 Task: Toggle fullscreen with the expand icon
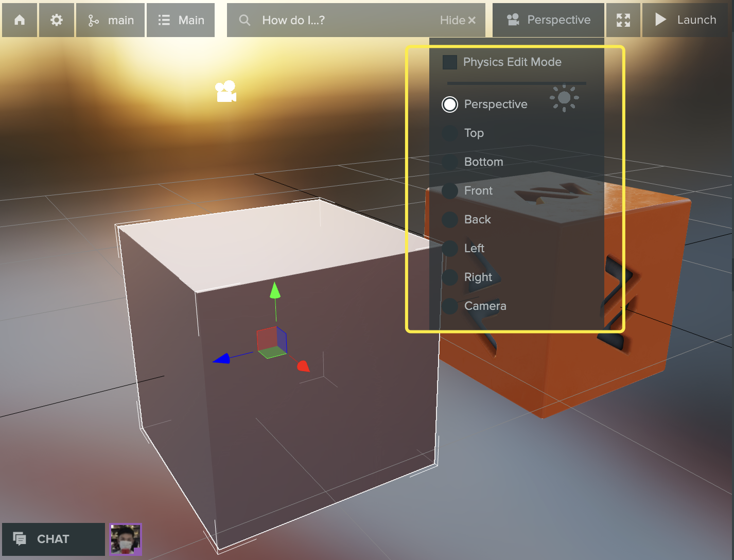pyautogui.click(x=623, y=20)
